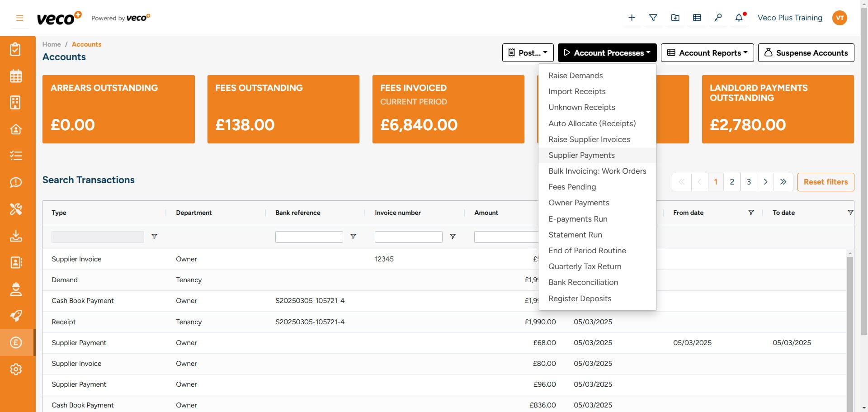This screenshot has width=868, height=412.
Task: Click the rocket icon in sidebar
Action: 16,316
